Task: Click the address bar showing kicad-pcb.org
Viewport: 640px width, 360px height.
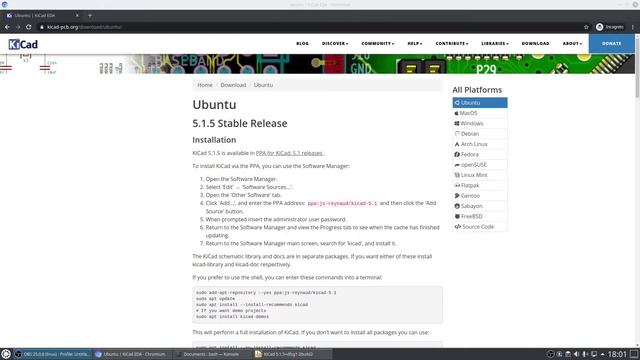Action: [310, 27]
